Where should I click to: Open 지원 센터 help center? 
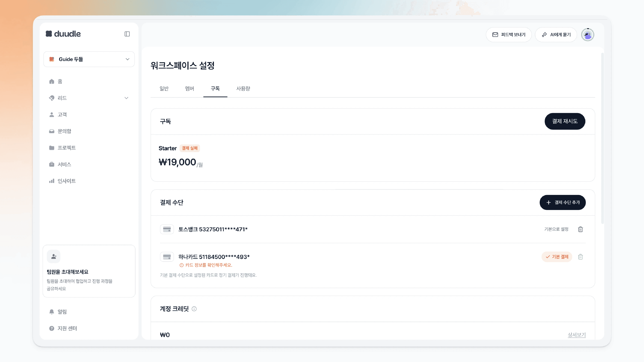89,328
